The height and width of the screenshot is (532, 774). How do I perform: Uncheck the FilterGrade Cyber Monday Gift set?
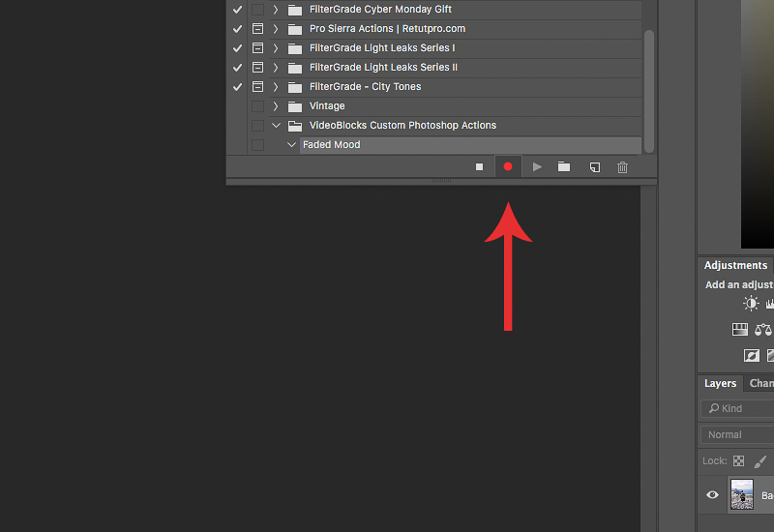click(237, 10)
